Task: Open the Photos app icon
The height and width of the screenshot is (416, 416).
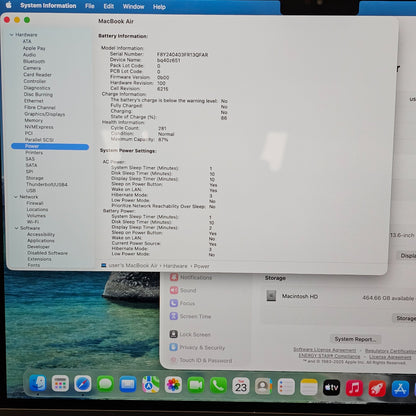Action: (x=173, y=385)
